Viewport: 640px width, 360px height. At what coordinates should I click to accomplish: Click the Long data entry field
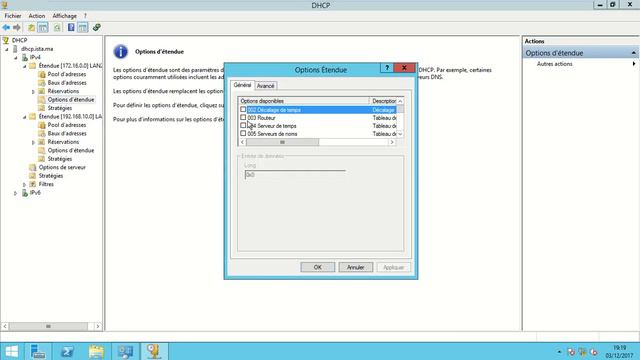tap(295, 175)
